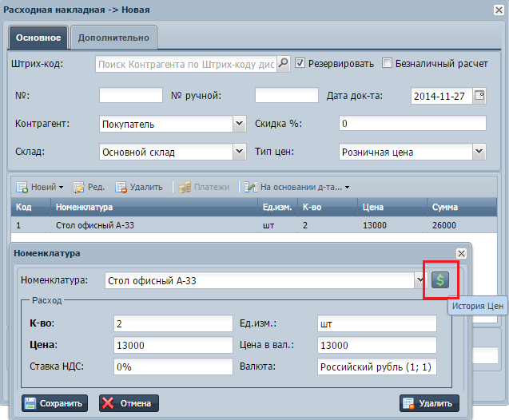Expand the Номенклатура combo box arrow
The height and width of the screenshot is (420, 509).
(420, 280)
